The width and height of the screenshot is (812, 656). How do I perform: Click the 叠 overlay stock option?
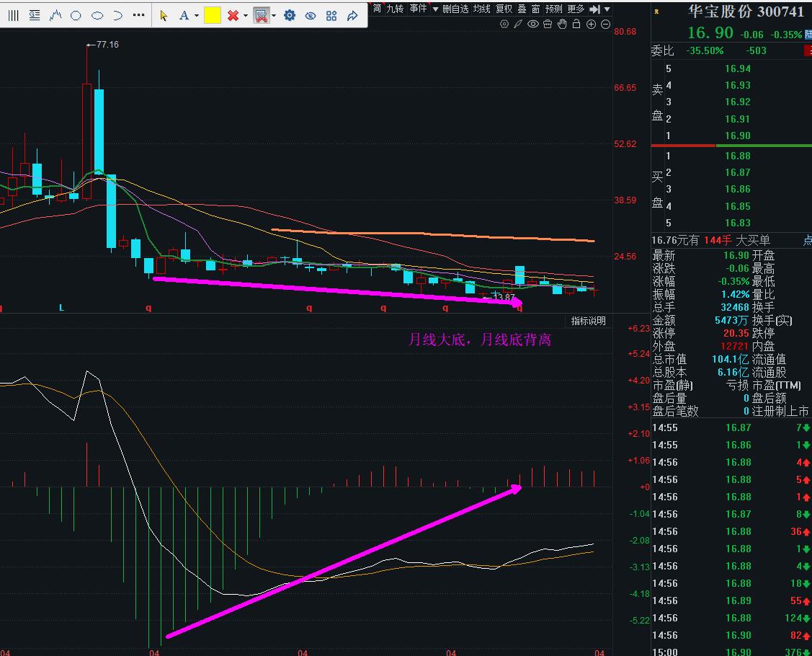(522, 9)
